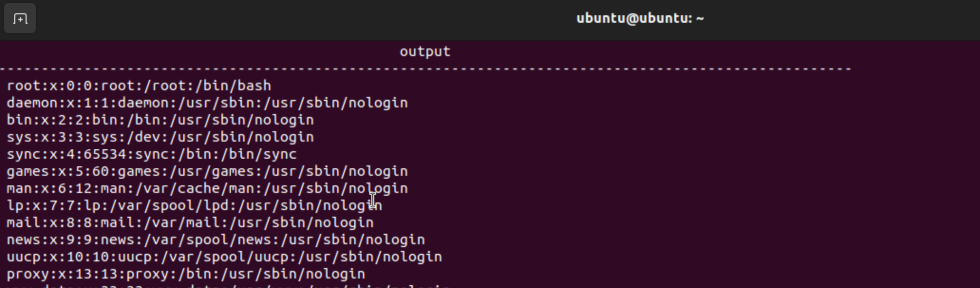980x288 pixels.
Task: Click the proxy:x:13:13 entry line
Action: pos(186,274)
